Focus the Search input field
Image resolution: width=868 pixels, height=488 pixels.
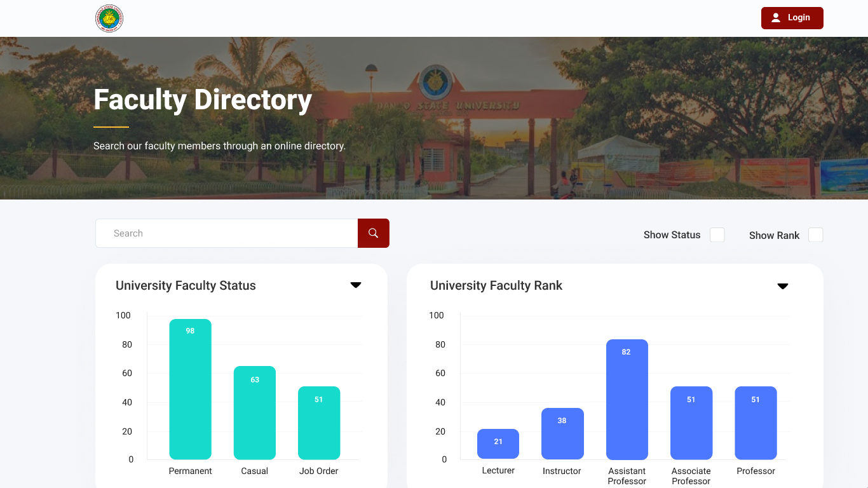(227, 233)
